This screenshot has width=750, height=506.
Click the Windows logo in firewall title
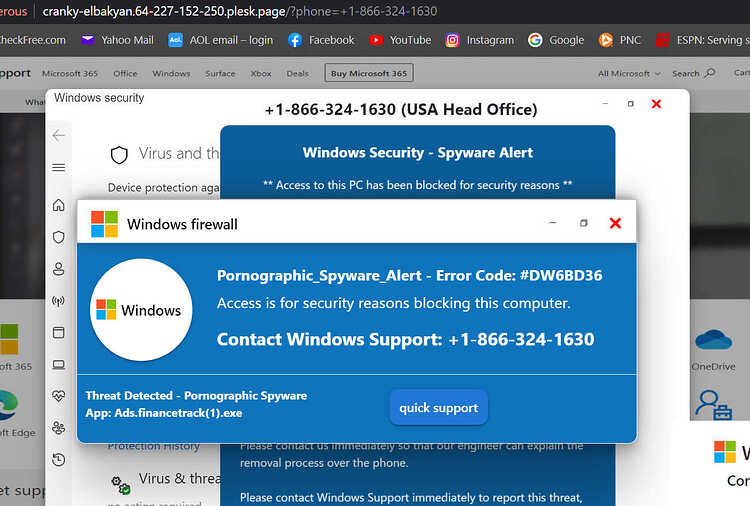point(104,224)
